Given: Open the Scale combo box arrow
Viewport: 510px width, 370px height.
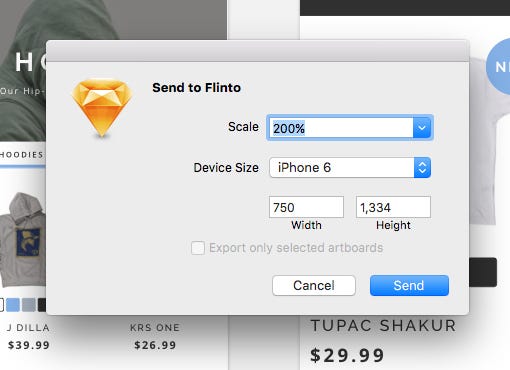Looking at the screenshot, I should [422, 128].
